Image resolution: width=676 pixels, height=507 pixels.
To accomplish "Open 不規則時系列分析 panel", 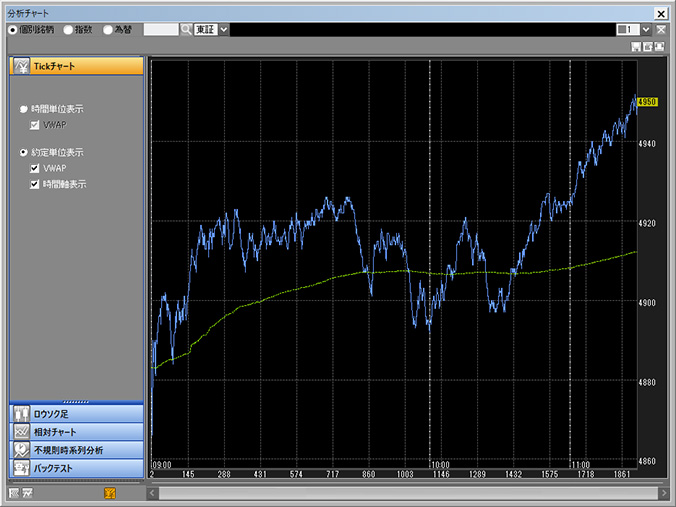I will [x=76, y=450].
